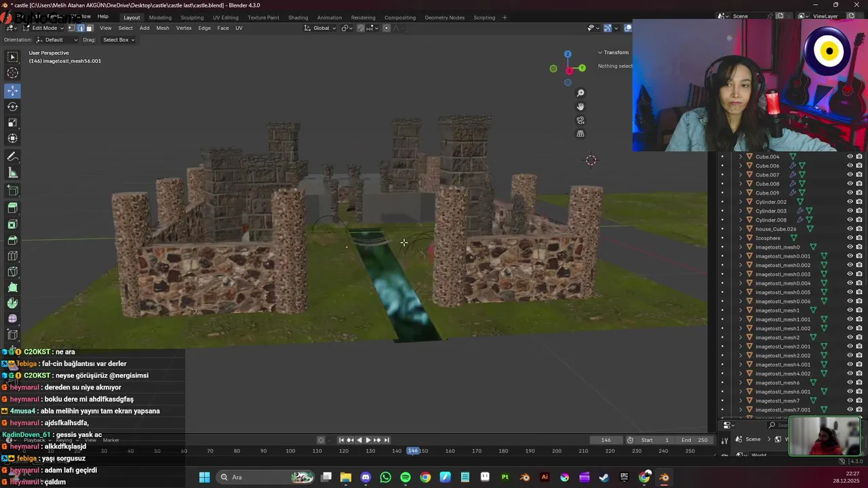This screenshot has width=868, height=488.
Task: Expand imagetostl_mesh2 in the outliner
Action: click(741, 338)
